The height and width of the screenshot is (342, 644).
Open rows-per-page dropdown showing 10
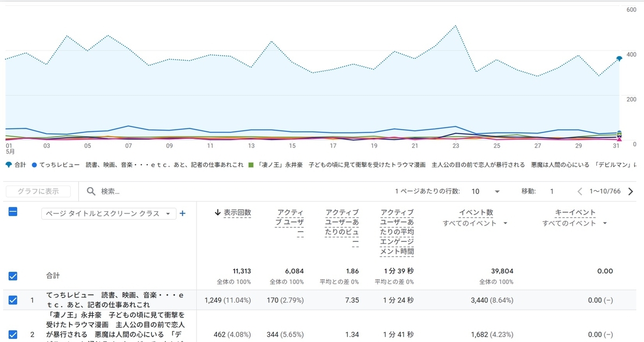[486, 191]
